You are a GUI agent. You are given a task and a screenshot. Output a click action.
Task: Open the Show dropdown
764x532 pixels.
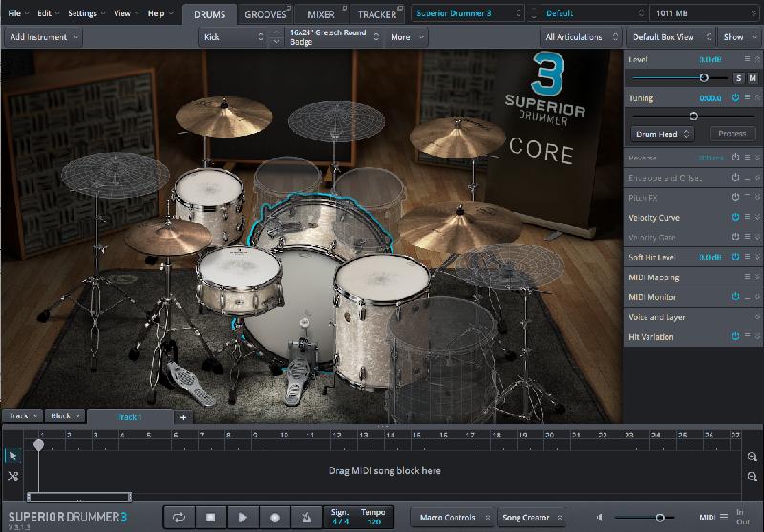coord(739,37)
